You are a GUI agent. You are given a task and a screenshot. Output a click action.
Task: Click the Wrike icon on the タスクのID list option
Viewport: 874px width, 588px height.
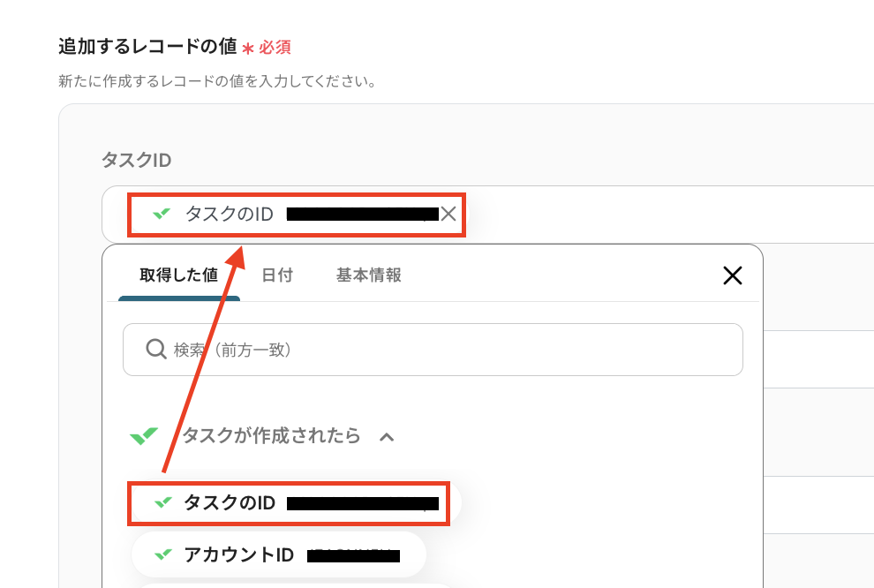pos(162,503)
